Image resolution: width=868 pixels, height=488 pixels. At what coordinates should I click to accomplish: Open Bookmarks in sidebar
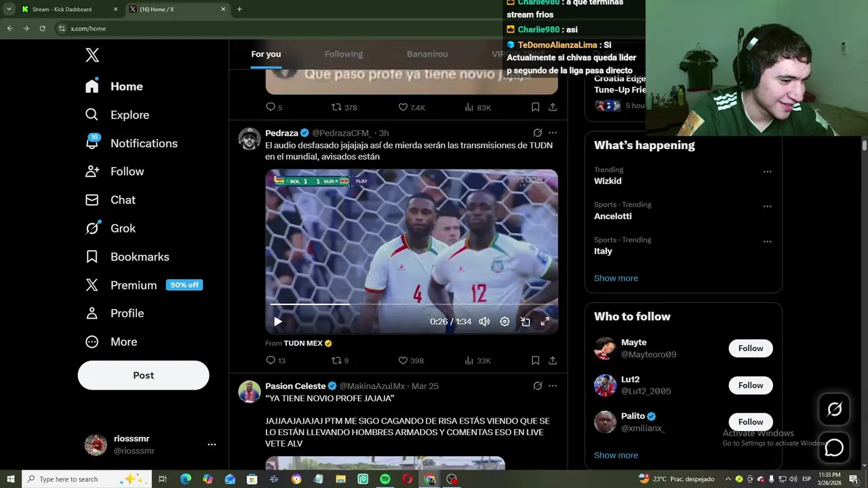pos(127,257)
